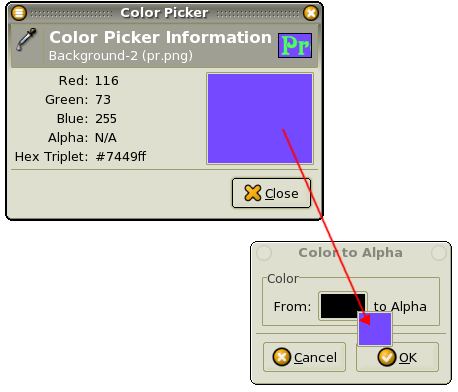
Task: Cancel the Color to Alpha dialog
Action: point(304,357)
